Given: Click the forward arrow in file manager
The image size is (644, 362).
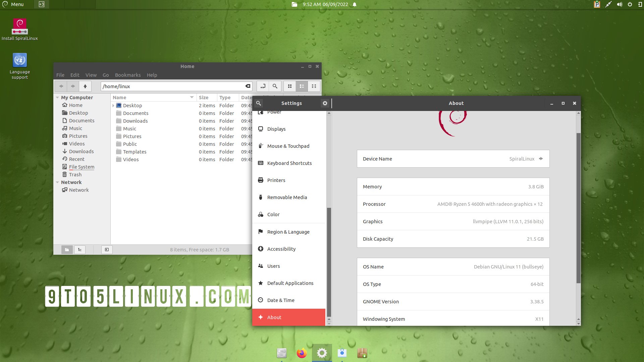Looking at the screenshot, I should pos(73,86).
